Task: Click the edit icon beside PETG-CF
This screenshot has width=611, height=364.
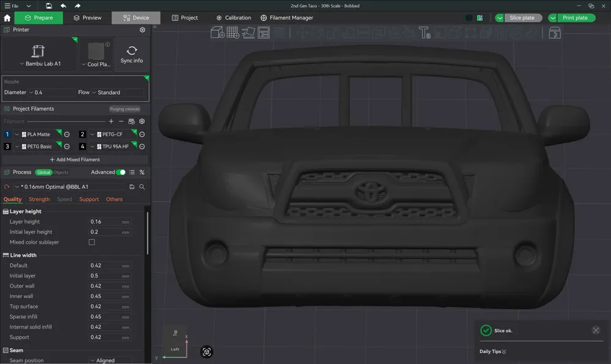Action: 142,134
